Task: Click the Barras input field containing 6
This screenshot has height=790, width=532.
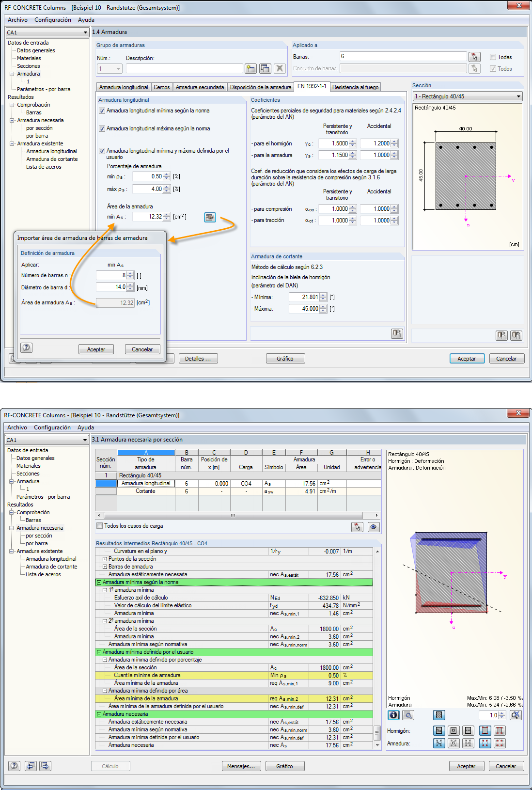Action: tap(403, 56)
